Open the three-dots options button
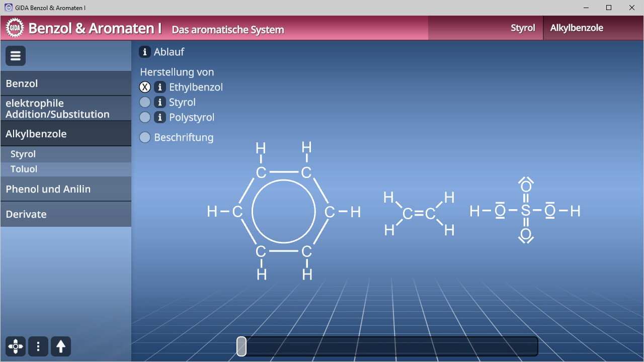Screen dimensions: 644x362 [x=38, y=346]
